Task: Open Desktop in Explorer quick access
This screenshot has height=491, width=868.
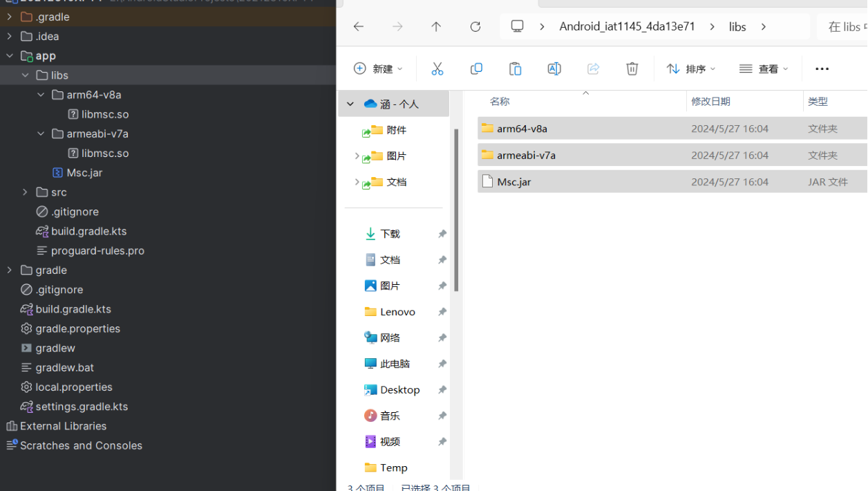Action: [x=399, y=389]
